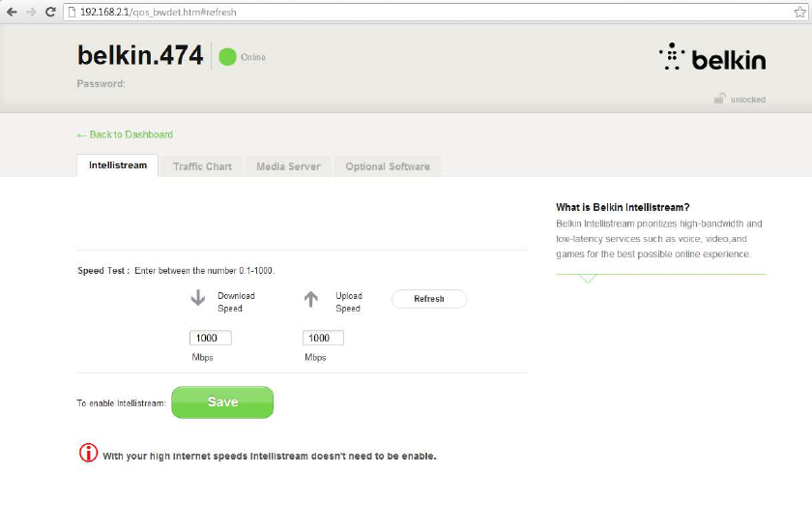Select the Intellistream tab
Screen dimensions: 812x505
[118, 165]
